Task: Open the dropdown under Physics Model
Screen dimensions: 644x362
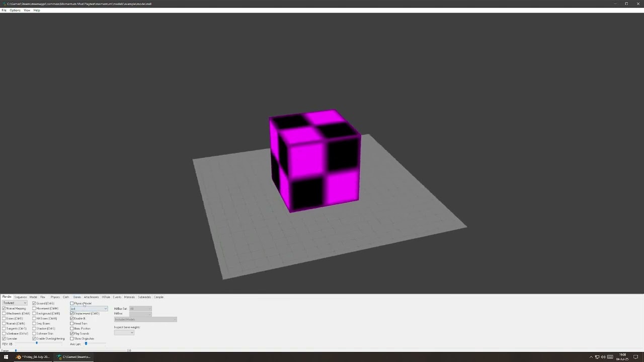Action: click(x=89, y=309)
